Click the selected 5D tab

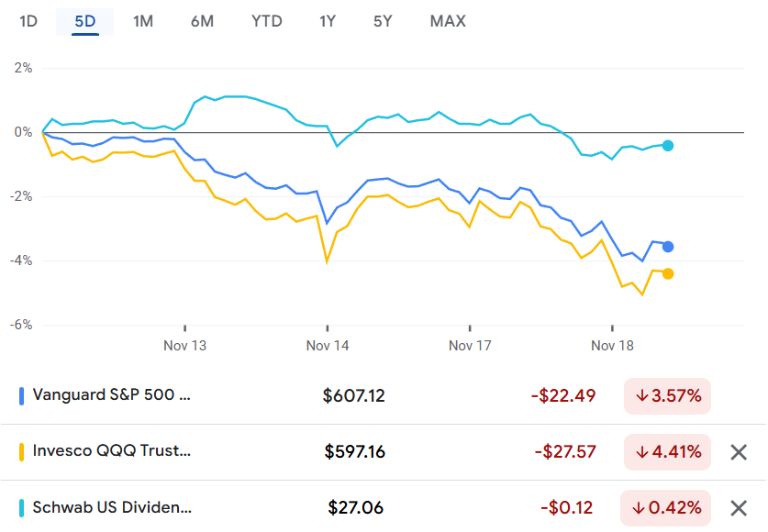point(85,21)
